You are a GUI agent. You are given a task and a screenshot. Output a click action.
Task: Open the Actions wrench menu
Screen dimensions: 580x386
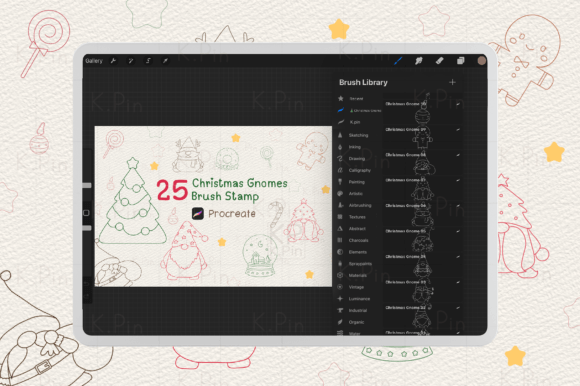113,61
